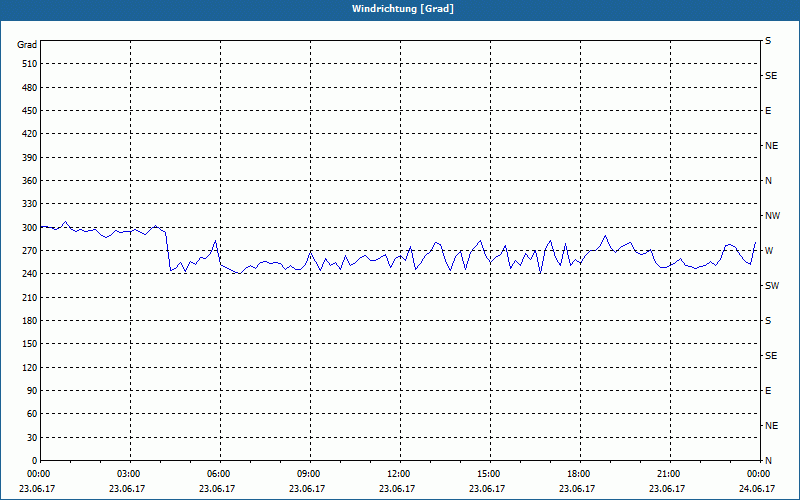Viewport: 800px width, 500px height.
Task: Select the 420 y-axis value
Action: (x=30, y=134)
